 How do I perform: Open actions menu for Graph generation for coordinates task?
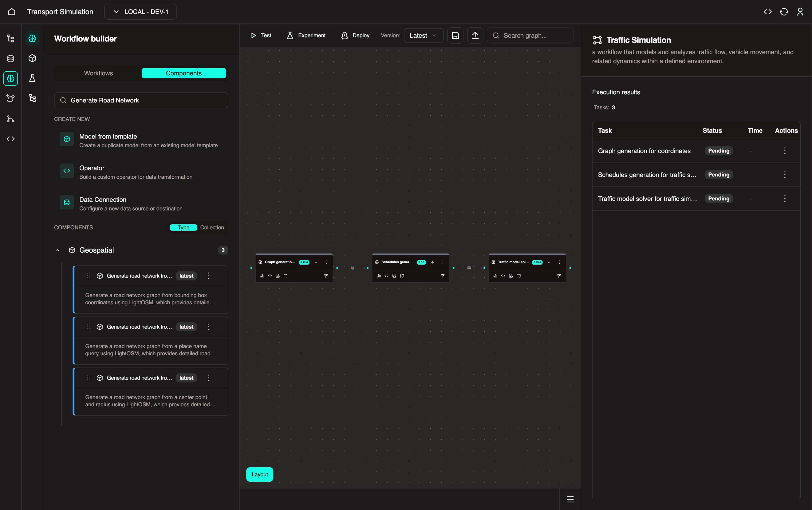[785, 151]
